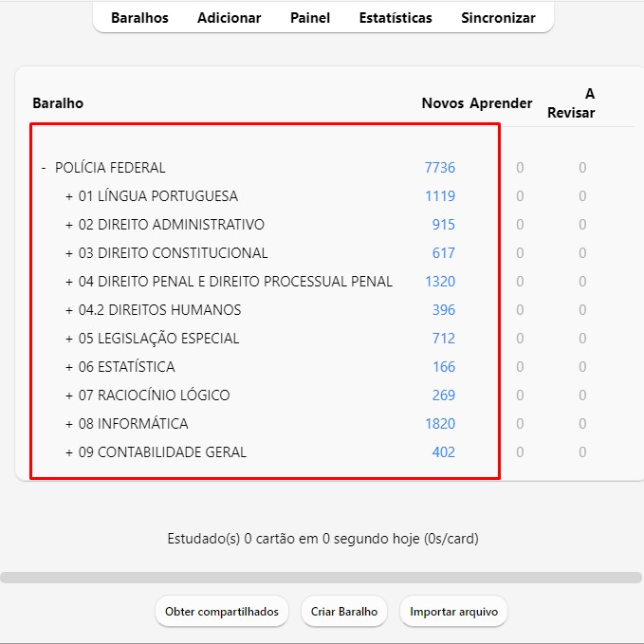Open 04 DIREITO PENAL E DIREITO PROCESSUAL PENAL deck
Image resolution: width=644 pixels, height=644 pixels.
click(x=235, y=282)
